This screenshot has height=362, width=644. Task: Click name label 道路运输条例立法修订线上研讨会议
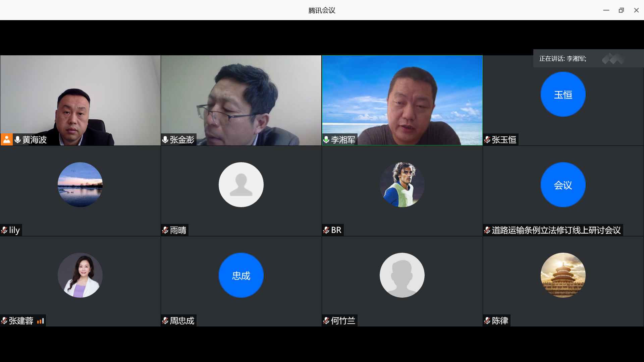[556, 230]
